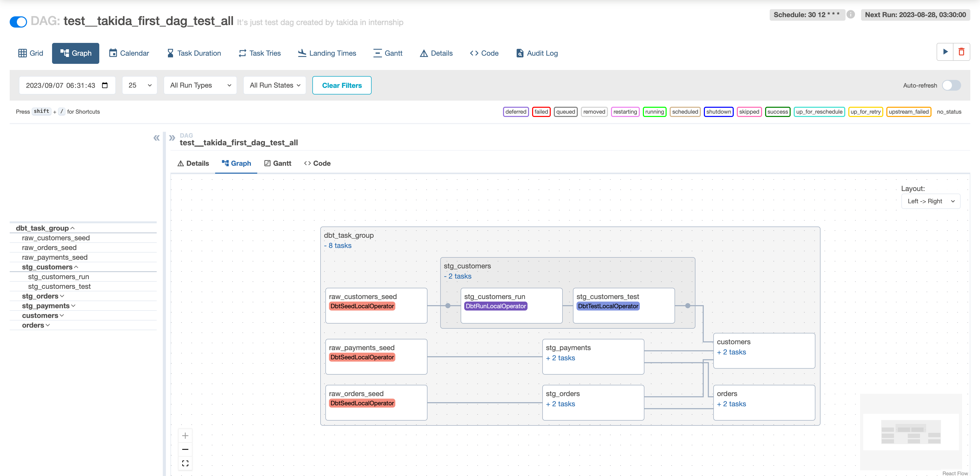980x476 pixels.
Task: Open the All Run Types dropdown
Action: click(200, 85)
